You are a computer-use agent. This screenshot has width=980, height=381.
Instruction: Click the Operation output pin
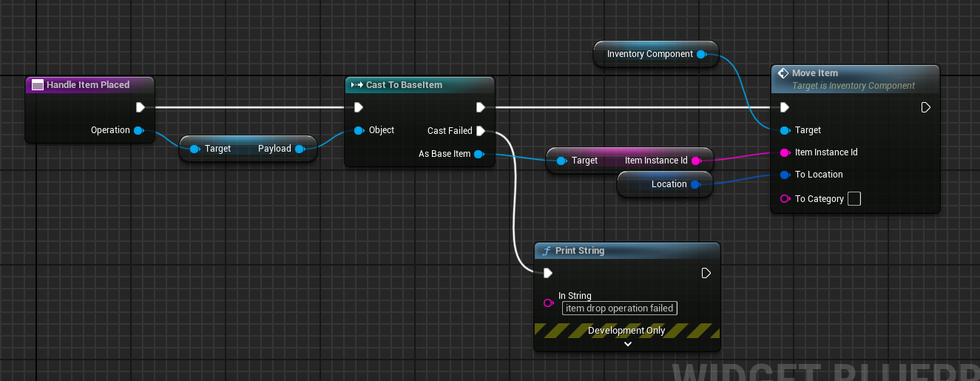coord(138,130)
